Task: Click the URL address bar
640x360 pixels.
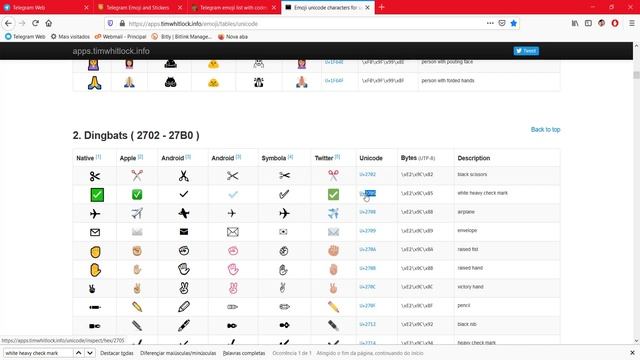Action: pyautogui.click(x=302, y=24)
